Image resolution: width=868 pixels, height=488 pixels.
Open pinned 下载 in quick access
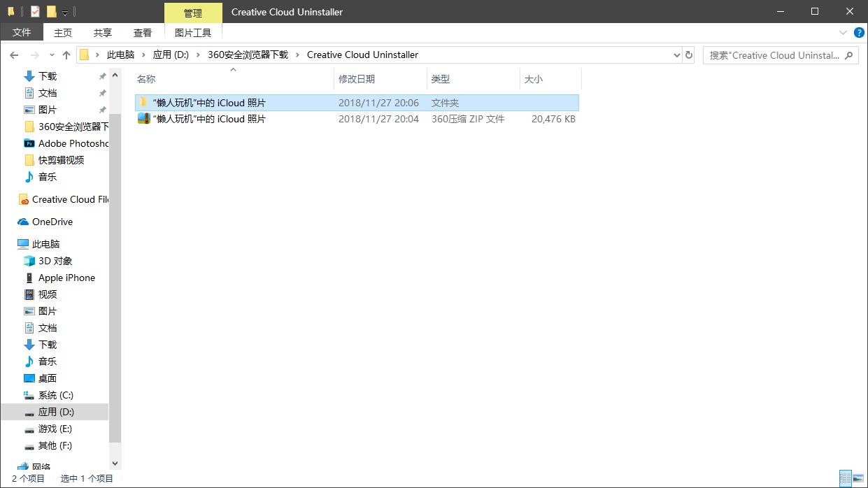point(48,76)
